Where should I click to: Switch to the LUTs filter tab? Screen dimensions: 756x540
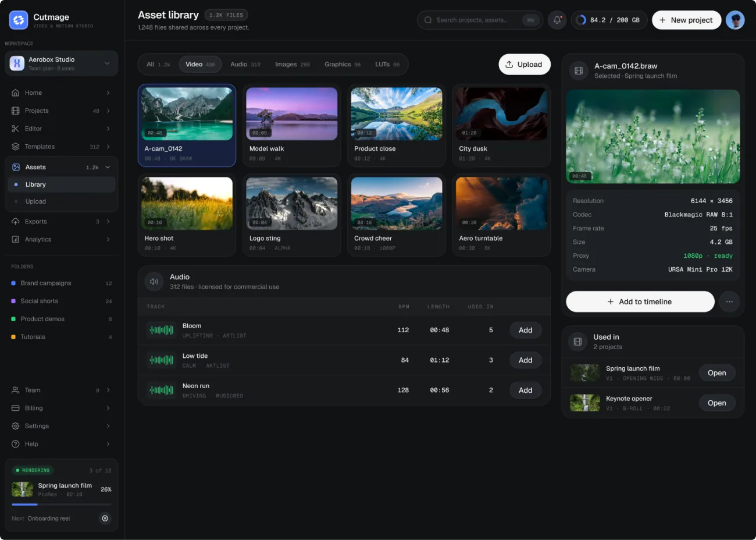tap(387, 65)
